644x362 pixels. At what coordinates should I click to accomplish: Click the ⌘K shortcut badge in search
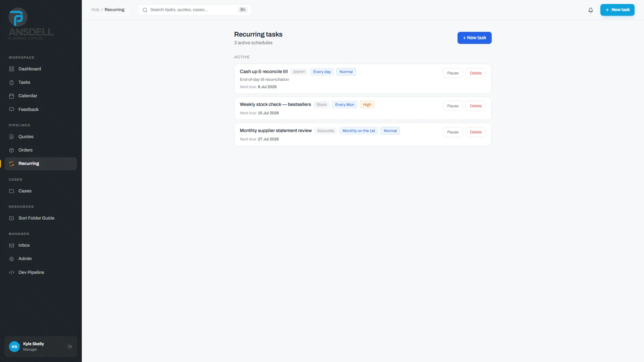click(x=243, y=10)
